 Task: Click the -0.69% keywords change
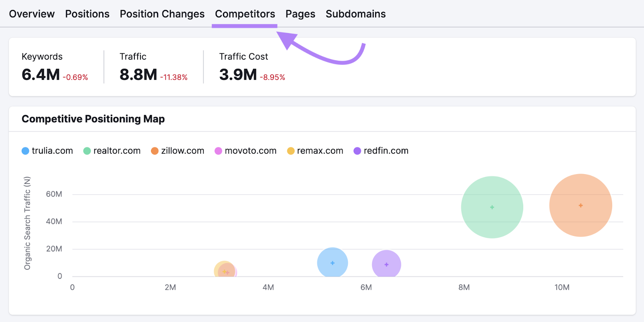pos(75,77)
